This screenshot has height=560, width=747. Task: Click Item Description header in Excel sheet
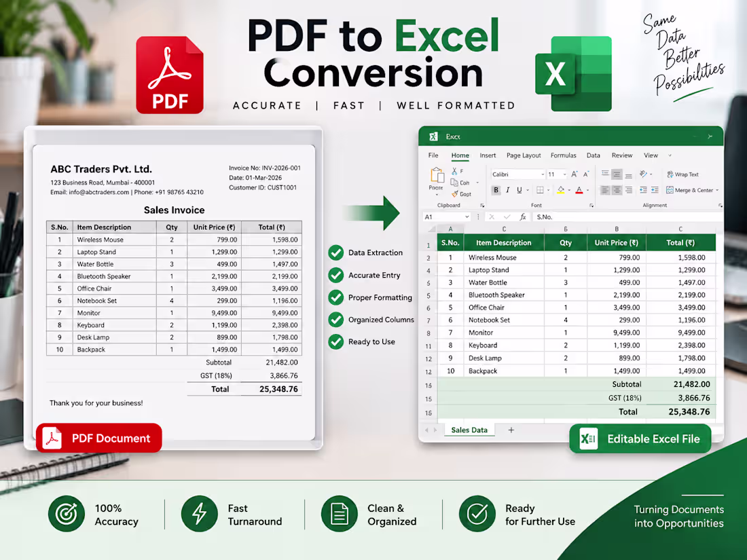(x=504, y=242)
